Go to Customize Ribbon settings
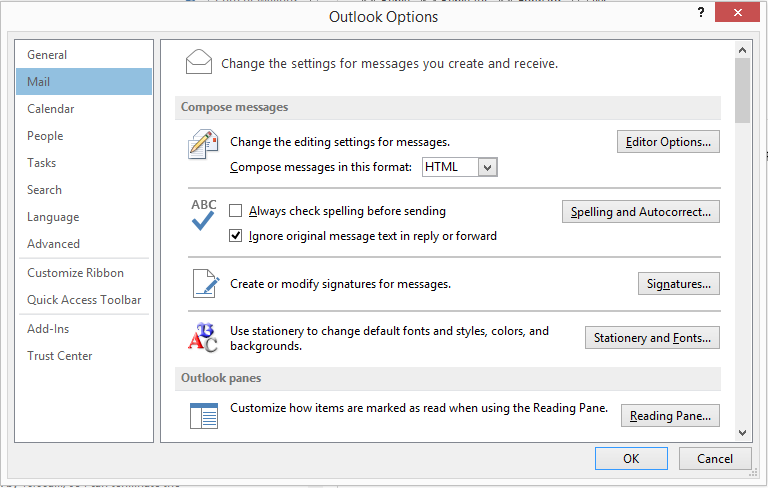Viewport: 768px width, 488px height. (x=76, y=273)
